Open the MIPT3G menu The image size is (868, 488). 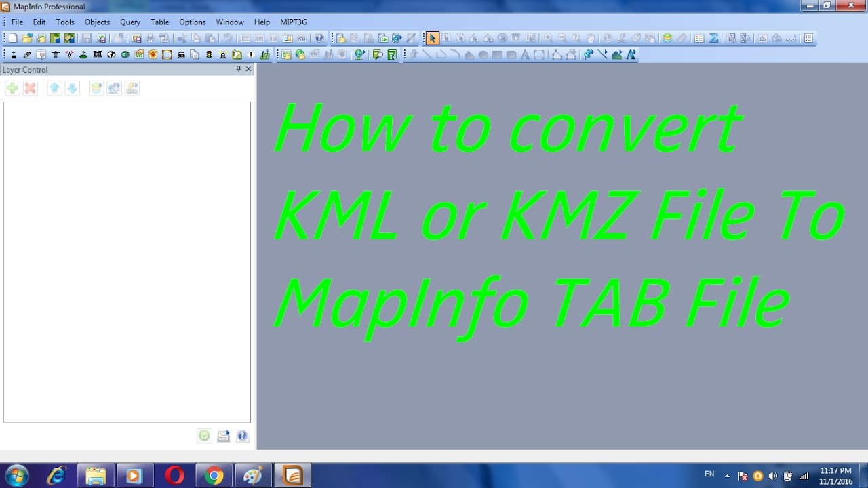pos(294,22)
